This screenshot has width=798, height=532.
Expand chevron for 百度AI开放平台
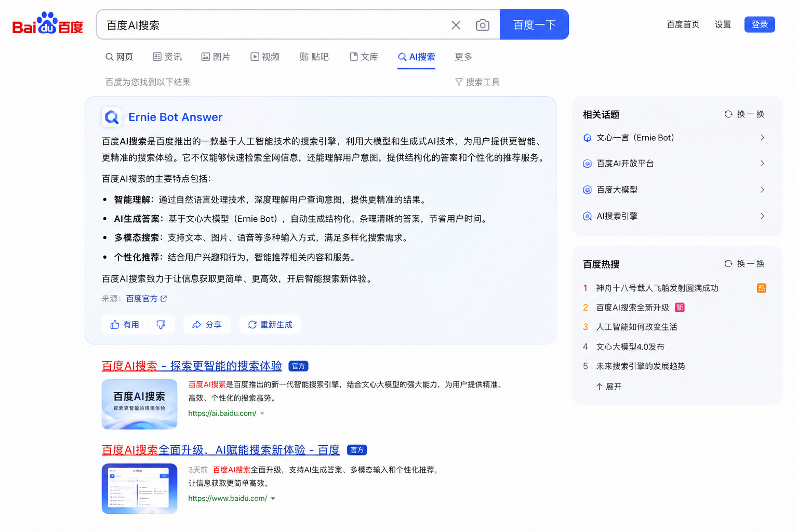(762, 164)
